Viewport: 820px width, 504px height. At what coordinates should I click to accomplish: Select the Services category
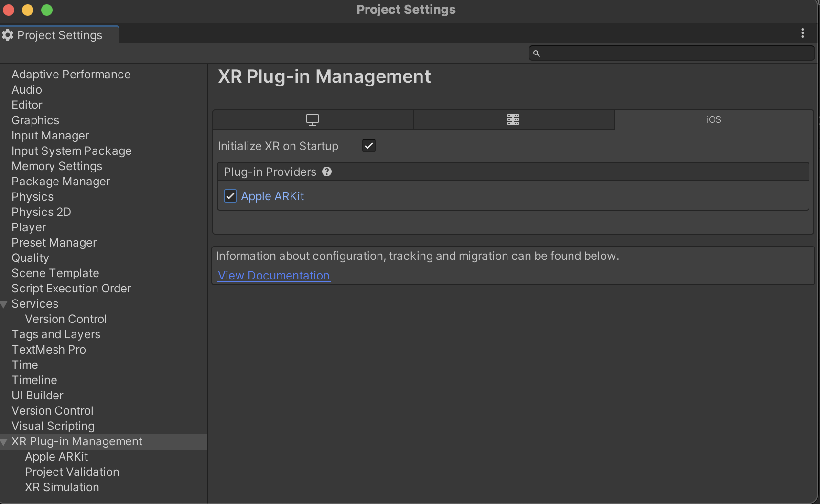pos(35,304)
